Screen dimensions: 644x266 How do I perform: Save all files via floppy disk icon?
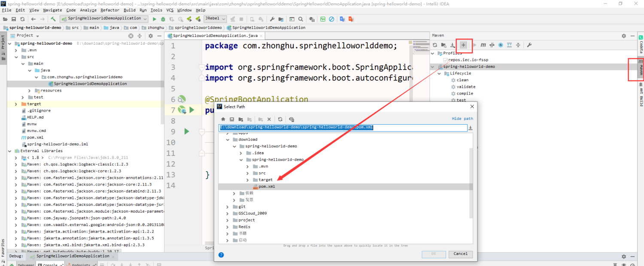click(x=14, y=19)
